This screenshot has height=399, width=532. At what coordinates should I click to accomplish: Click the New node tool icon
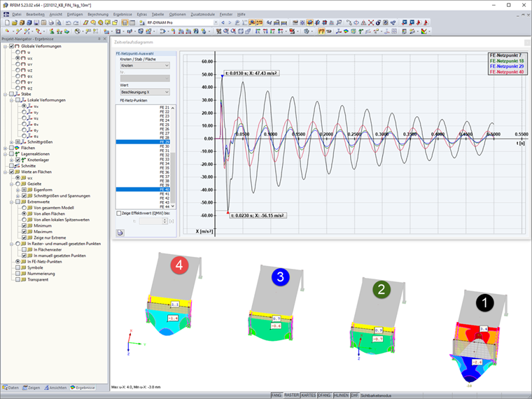tap(7, 31)
